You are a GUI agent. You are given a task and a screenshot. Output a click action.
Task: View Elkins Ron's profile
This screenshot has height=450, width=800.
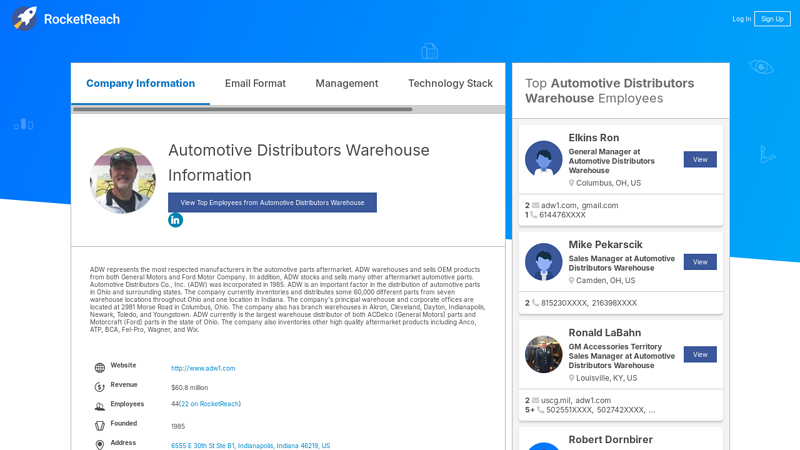tap(700, 159)
